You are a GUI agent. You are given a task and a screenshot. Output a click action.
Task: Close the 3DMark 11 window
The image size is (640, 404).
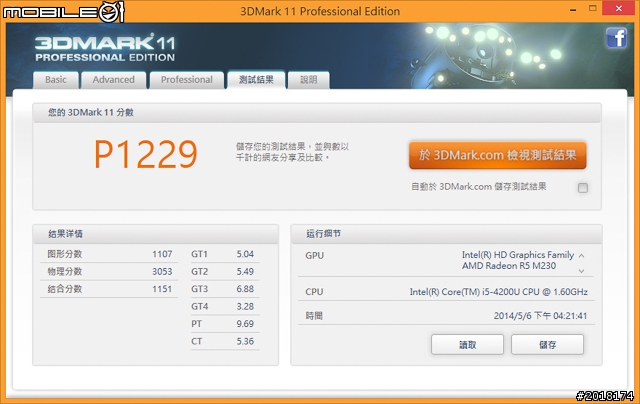619,8
